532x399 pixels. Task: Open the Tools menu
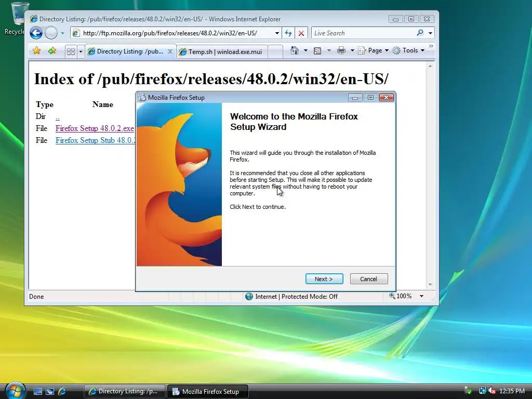tap(408, 50)
